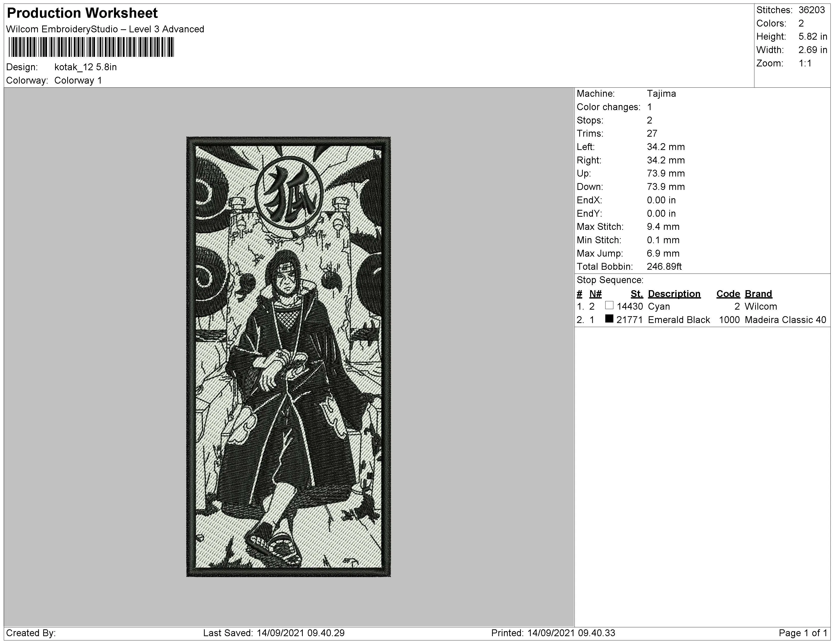Image resolution: width=834 pixels, height=644 pixels.
Task: Click the St. column header
Action: [637, 294]
